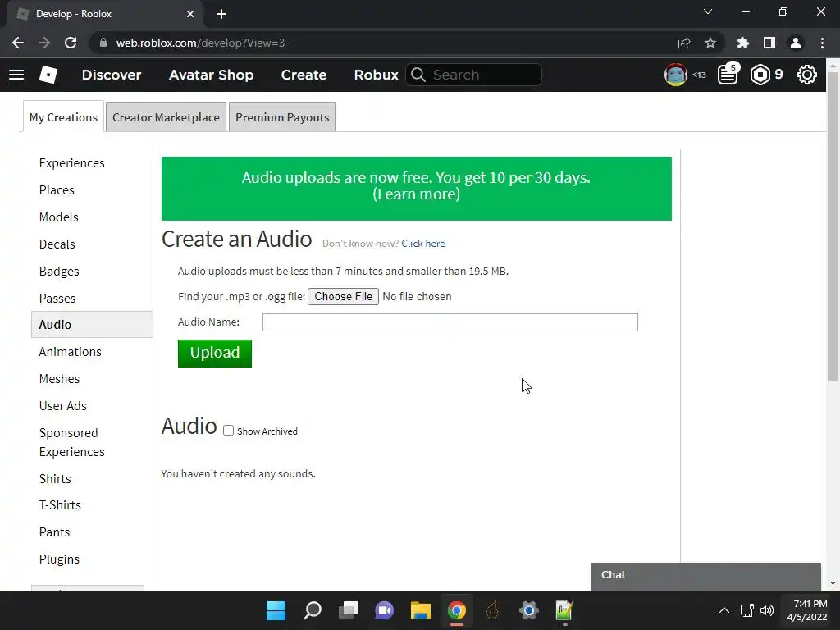Open the user avatar profile icon

tap(676, 75)
